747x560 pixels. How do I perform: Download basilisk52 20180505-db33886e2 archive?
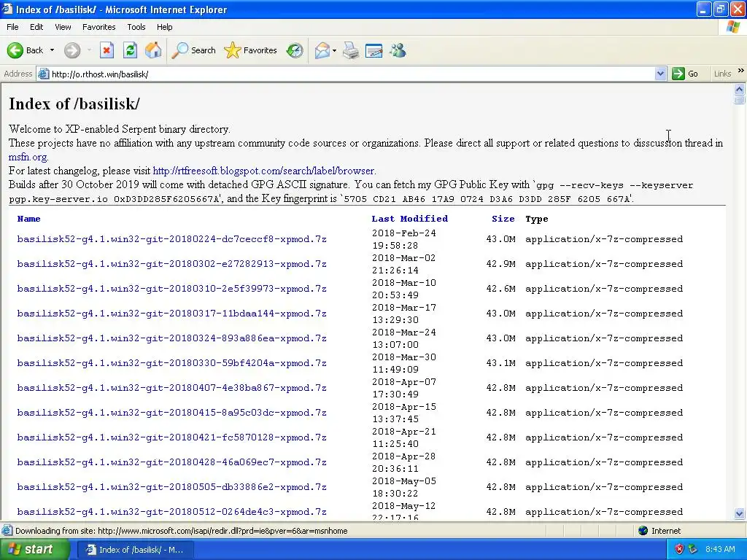(171, 486)
